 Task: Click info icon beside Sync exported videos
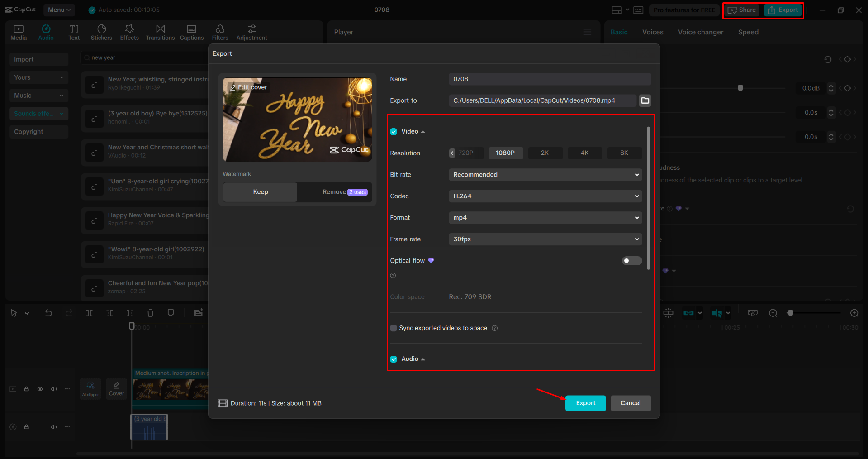click(x=495, y=328)
